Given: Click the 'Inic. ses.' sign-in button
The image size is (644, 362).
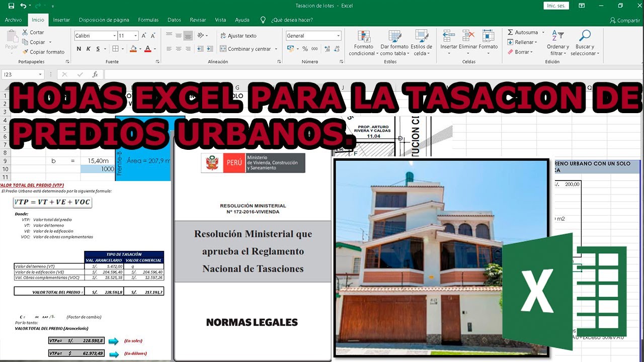Looking at the screenshot, I should tap(556, 6).
